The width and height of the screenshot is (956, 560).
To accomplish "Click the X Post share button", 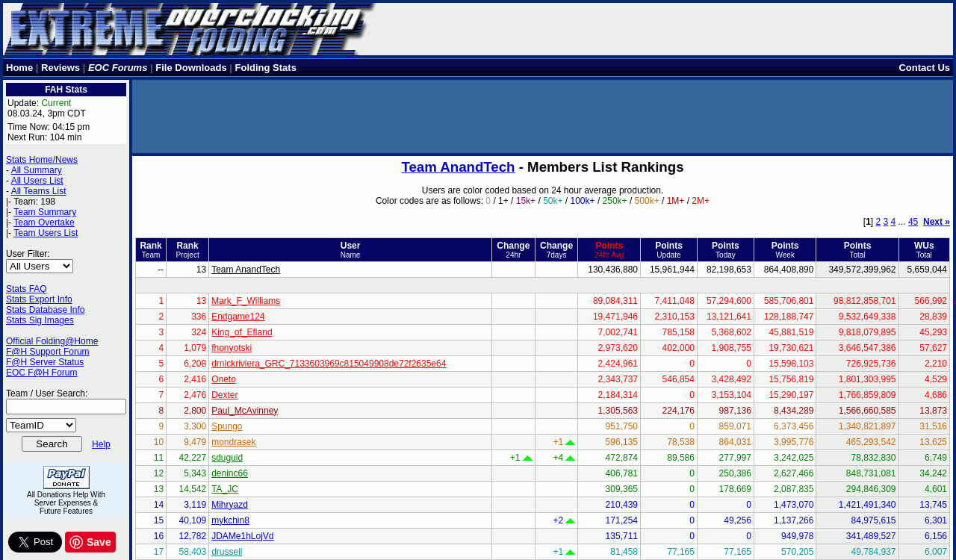I will [35, 542].
